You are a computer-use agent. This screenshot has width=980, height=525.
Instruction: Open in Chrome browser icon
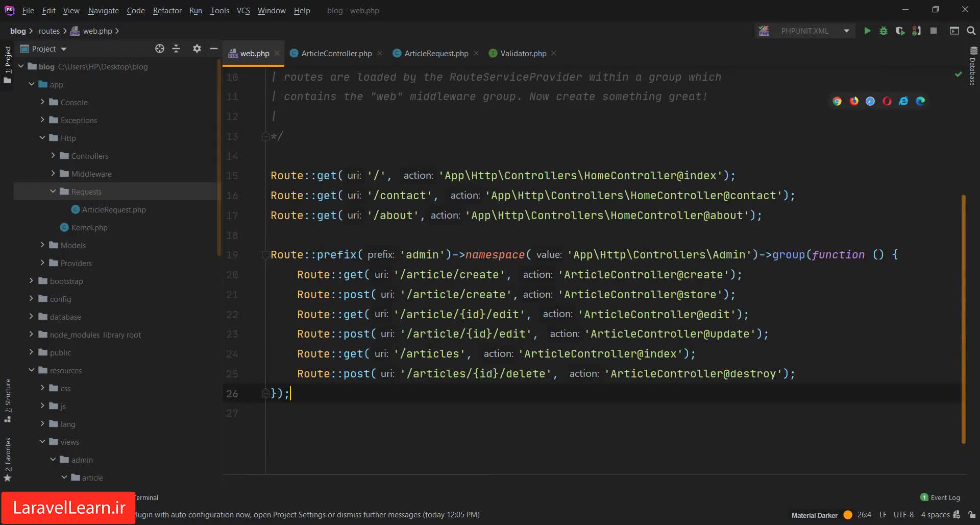tap(837, 101)
